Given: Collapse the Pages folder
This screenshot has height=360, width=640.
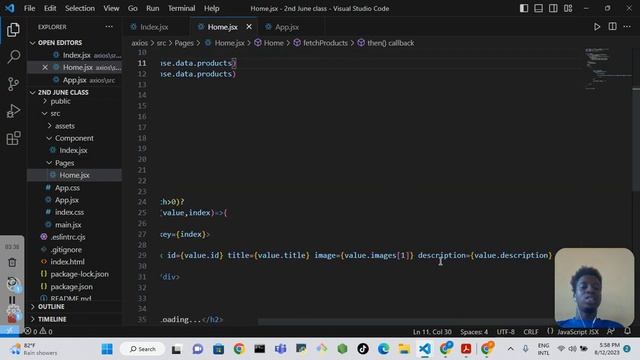Looking at the screenshot, I should point(64,163).
